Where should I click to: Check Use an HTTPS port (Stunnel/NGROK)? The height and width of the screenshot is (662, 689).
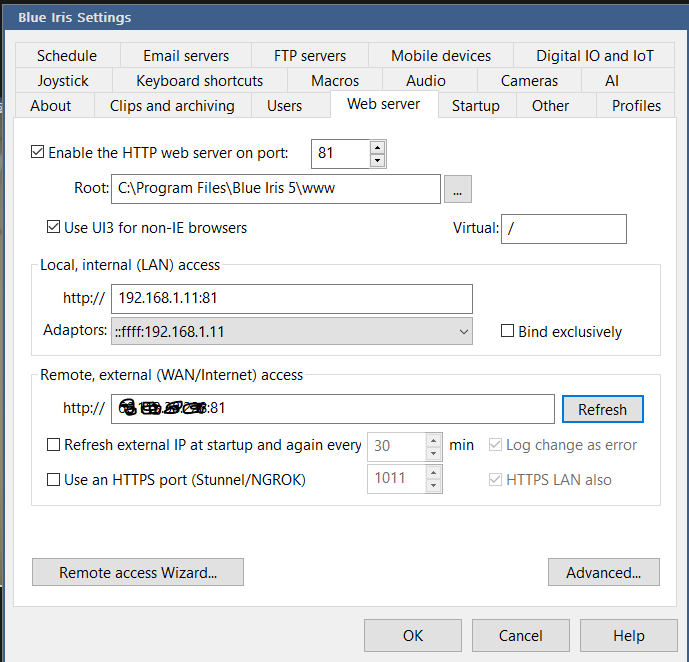click(54, 479)
